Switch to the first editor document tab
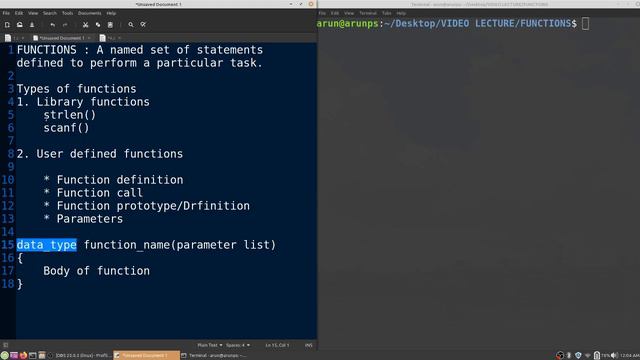The image size is (640, 360). (x=11, y=38)
